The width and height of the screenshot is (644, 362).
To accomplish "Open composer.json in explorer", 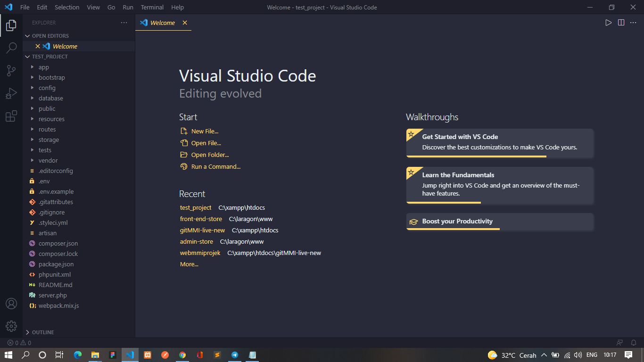I will (79, 243).
